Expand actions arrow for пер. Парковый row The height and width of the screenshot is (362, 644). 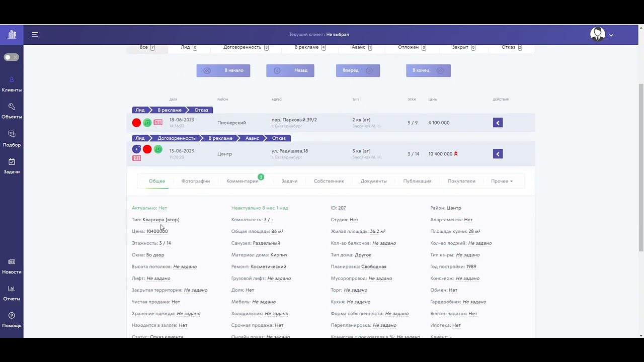(498, 123)
